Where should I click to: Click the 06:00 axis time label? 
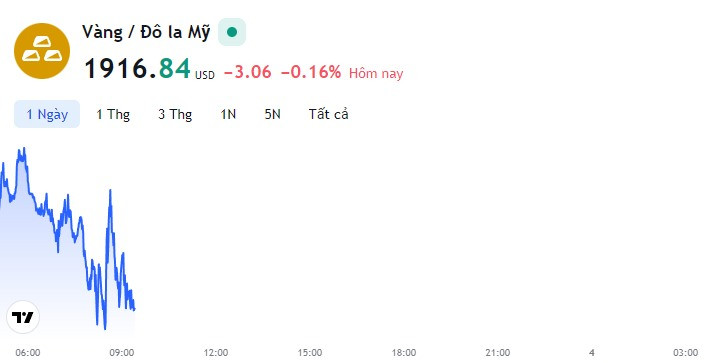tap(28, 353)
